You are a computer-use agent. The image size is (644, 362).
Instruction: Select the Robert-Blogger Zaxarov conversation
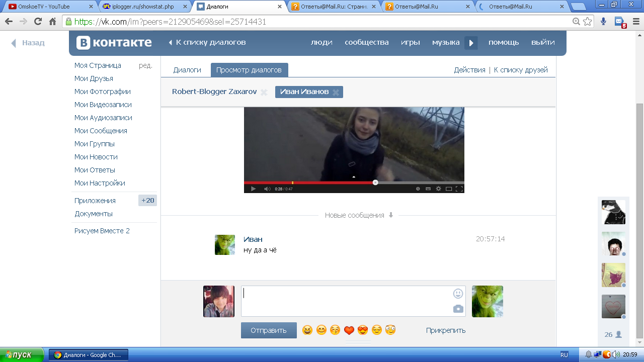coord(214,92)
